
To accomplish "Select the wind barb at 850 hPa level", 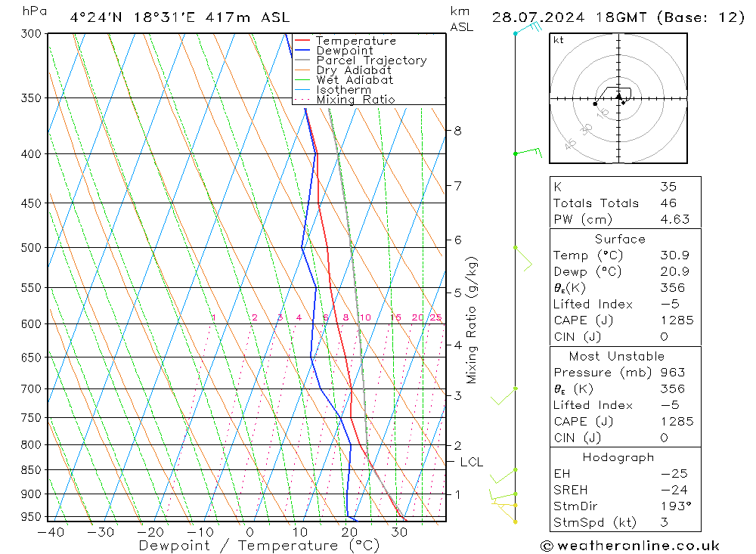I will coord(503,475).
